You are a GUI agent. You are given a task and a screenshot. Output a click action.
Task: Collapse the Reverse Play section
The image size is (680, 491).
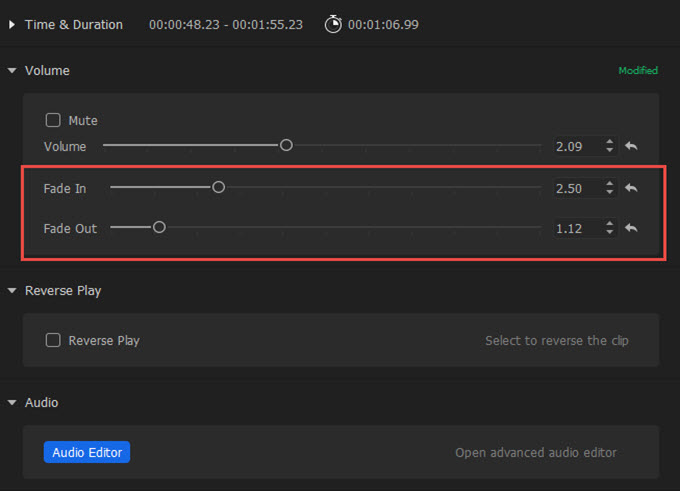(12, 291)
